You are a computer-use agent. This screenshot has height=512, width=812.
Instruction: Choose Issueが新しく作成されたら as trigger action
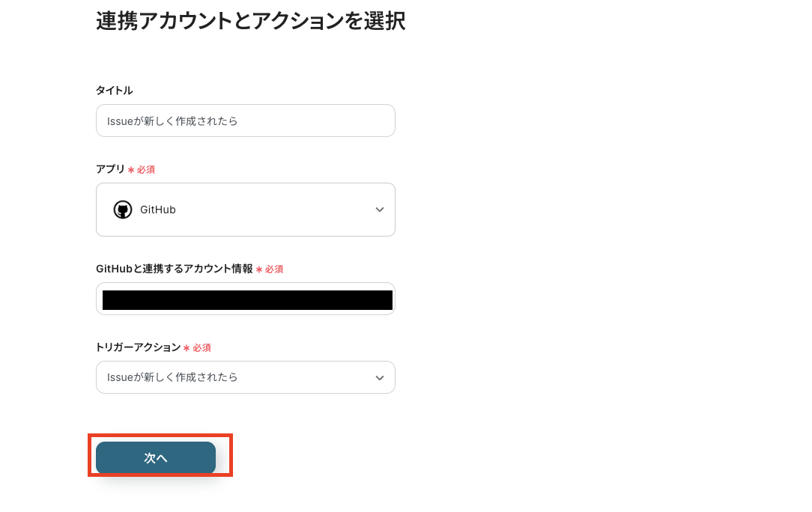pyautogui.click(x=246, y=377)
